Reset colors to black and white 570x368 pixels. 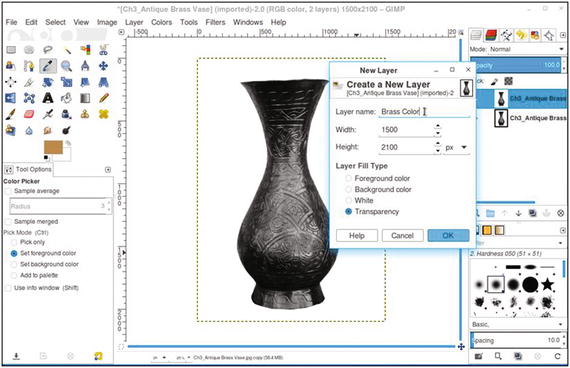coord(46,158)
